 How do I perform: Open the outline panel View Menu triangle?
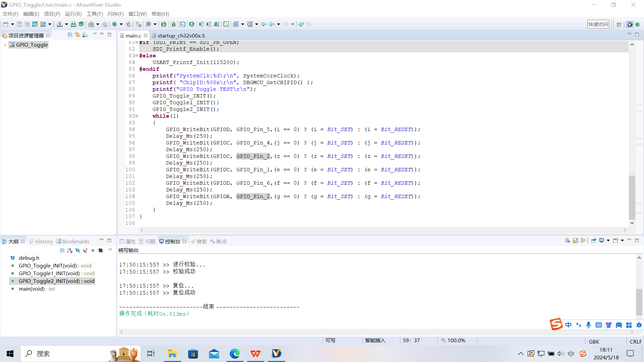point(110,250)
